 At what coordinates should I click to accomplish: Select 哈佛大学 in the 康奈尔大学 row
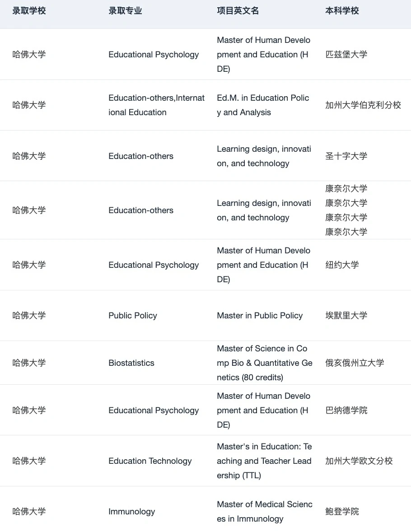coord(29,210)
